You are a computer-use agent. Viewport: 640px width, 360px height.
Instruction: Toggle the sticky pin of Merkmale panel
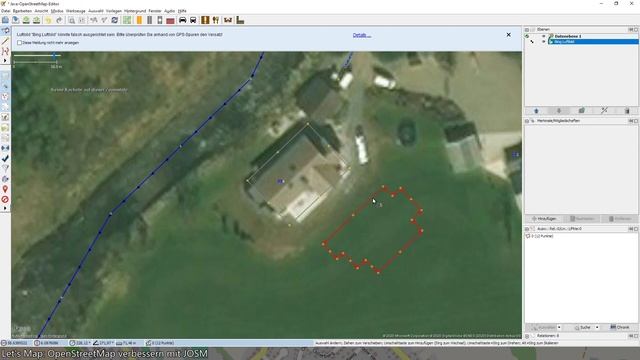click(631, 121)
